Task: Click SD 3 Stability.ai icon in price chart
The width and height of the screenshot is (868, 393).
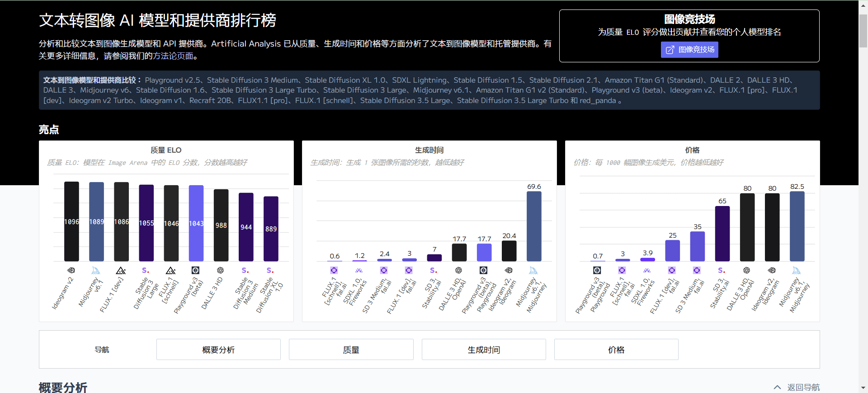Action: click(722, 270)
